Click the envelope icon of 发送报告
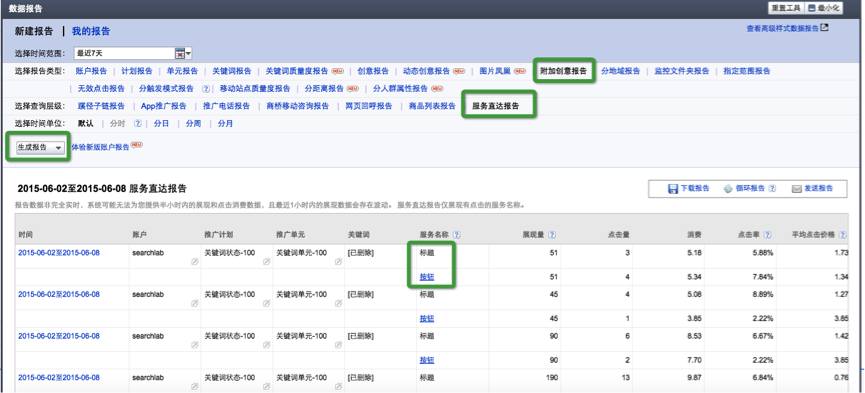The image size is (865, 393). [797, 189]
